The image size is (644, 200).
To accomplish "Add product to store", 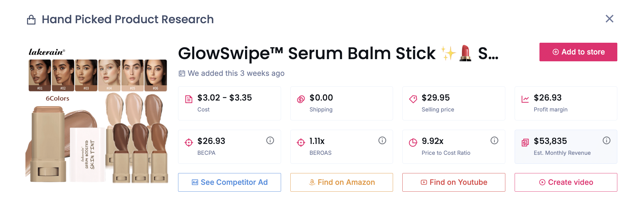I will click(578, 52).
